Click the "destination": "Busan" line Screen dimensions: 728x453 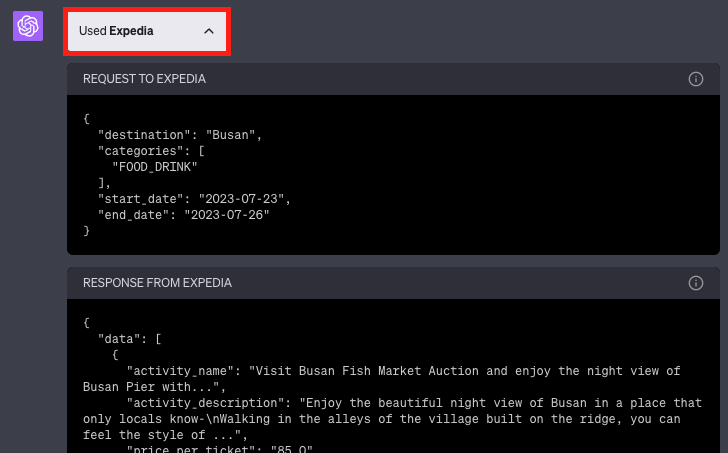tap(180, 135)
